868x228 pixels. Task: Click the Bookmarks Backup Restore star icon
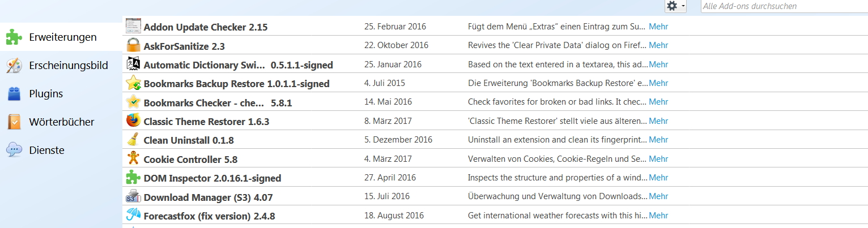coord(133,83)
